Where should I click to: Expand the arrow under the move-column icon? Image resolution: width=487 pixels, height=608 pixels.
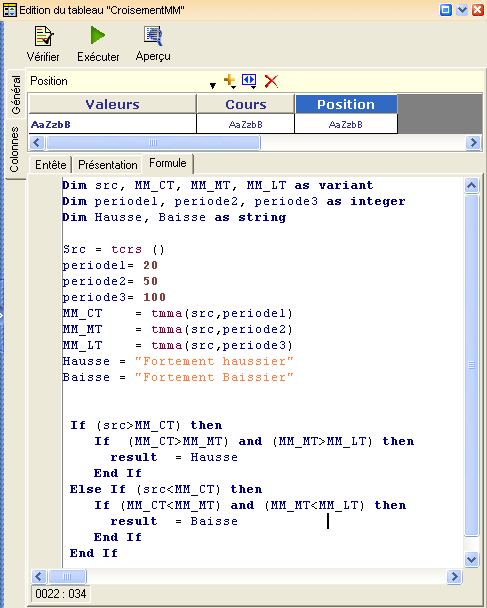click(253, 88)
